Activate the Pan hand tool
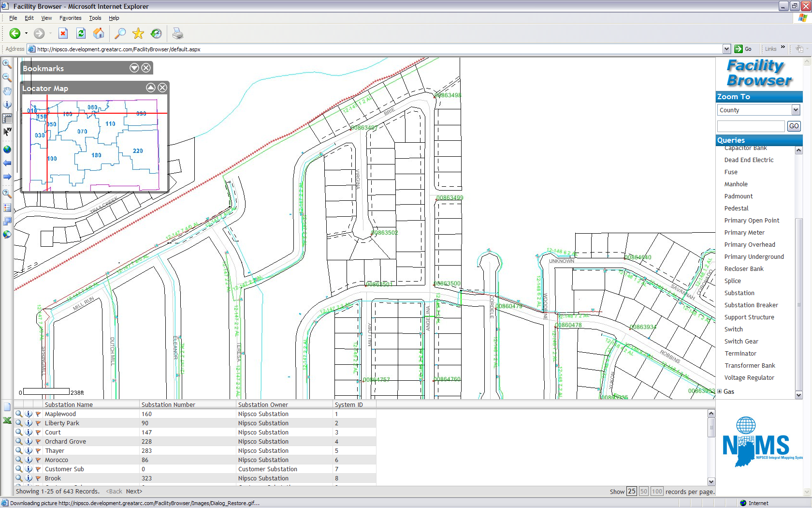812x508 pixels. 7,91
